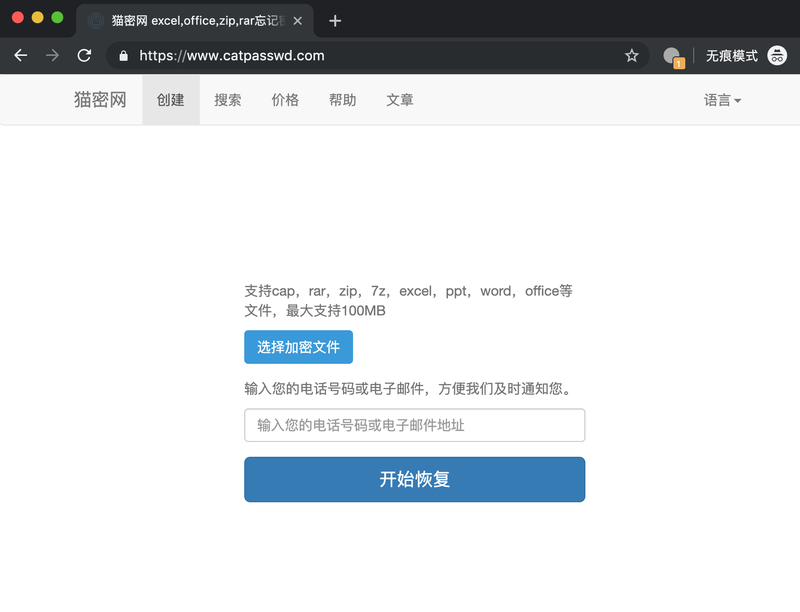Image resolution: width=800 pixels, height=612 pixels.
Task: Open the 价格 pricing page
Action: pos(285,99)
